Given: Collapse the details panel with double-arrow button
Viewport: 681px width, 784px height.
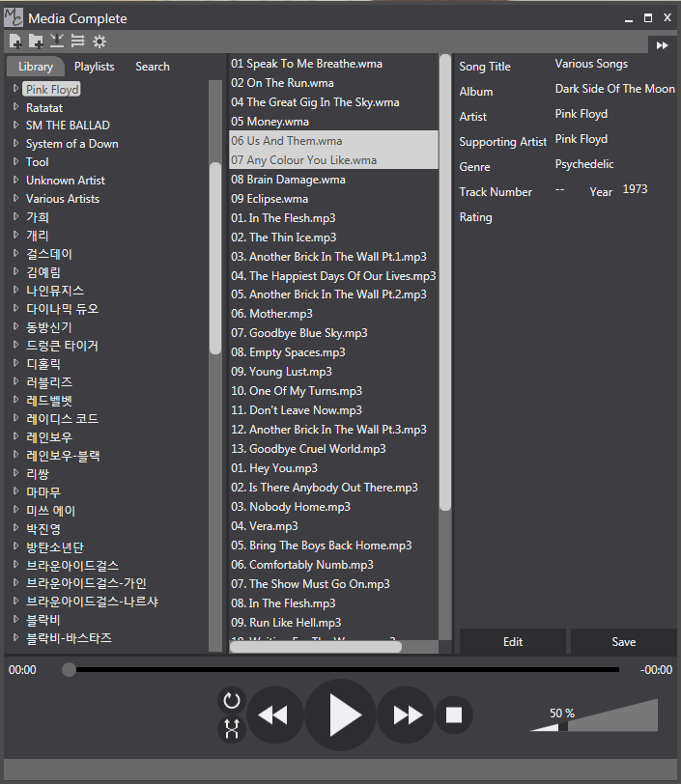Looking at the screenshot, I should tap(662, 45).
